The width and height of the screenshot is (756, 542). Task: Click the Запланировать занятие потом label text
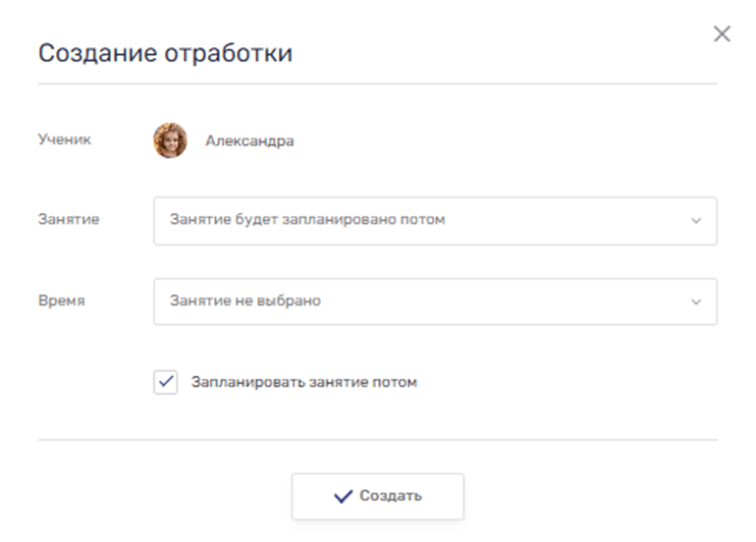click(303, 382)
